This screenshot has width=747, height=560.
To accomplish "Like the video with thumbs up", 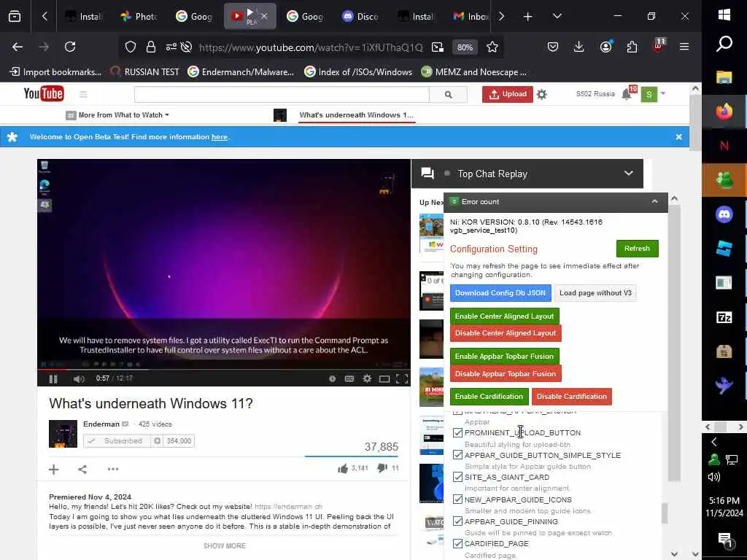I will [x=343, y=469].
